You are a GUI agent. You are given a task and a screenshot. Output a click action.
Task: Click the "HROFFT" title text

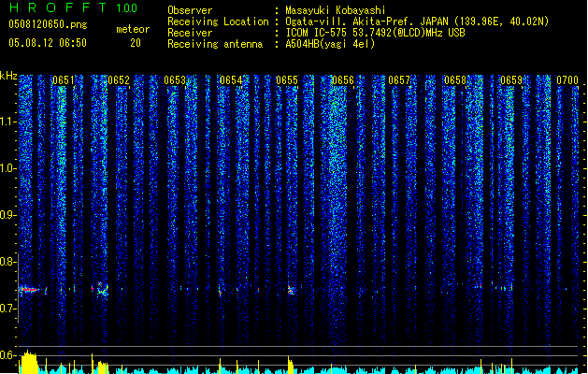59,7
